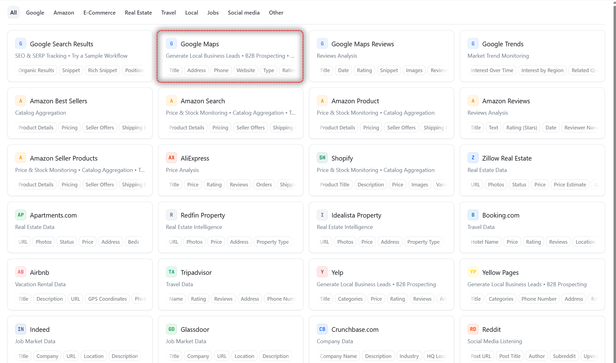Click the Google Search Results card icon
616x363 pixels.
click(x=20, y=44)
